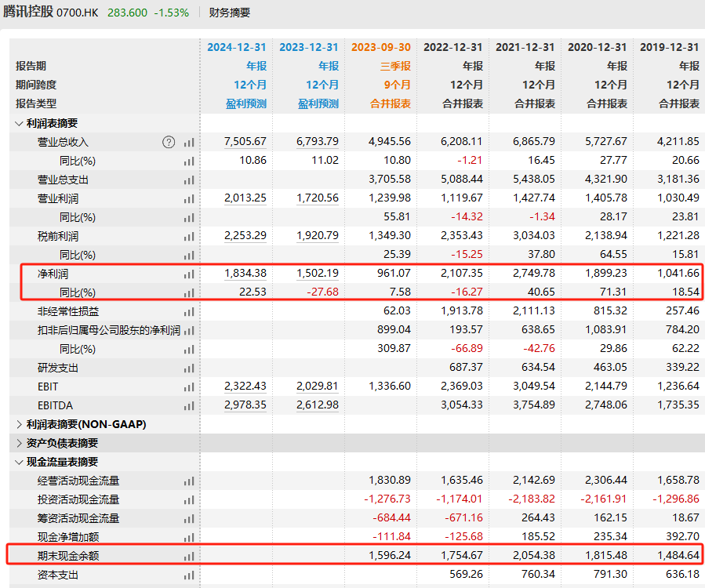This screenshot has width=705, height=588.
Task: Open chart icon beside 资本支出 row
Action: (189, 575)
